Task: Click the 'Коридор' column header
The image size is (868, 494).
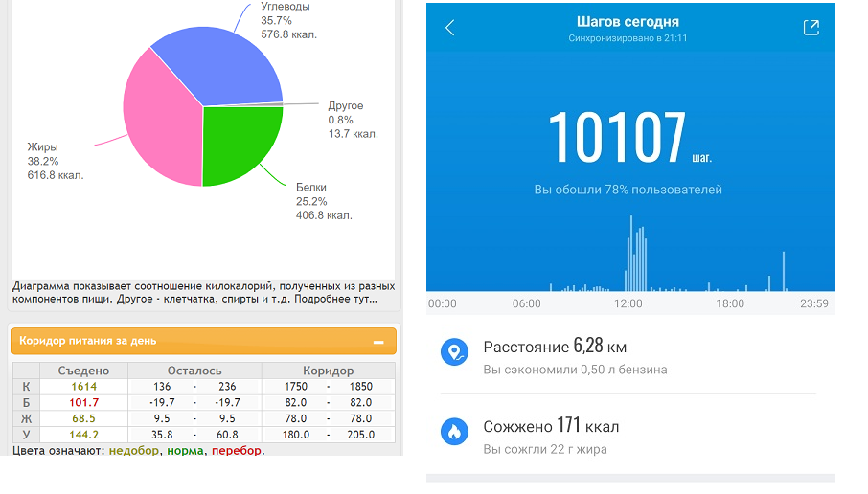Action: pos(329,370)
